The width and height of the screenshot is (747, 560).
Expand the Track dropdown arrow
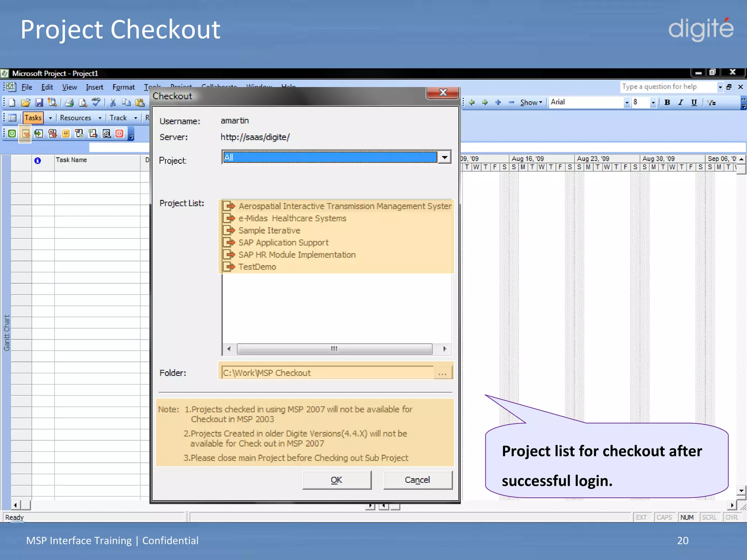point(136,118)
